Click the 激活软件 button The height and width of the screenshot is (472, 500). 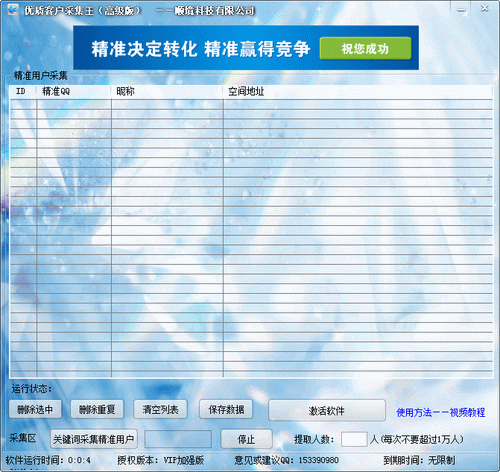pos(327,410)
